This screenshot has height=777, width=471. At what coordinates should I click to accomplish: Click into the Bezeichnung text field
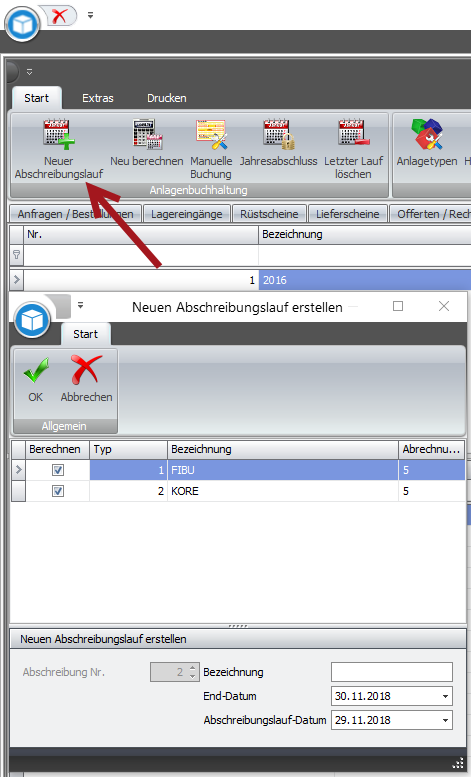pos(392,672)
